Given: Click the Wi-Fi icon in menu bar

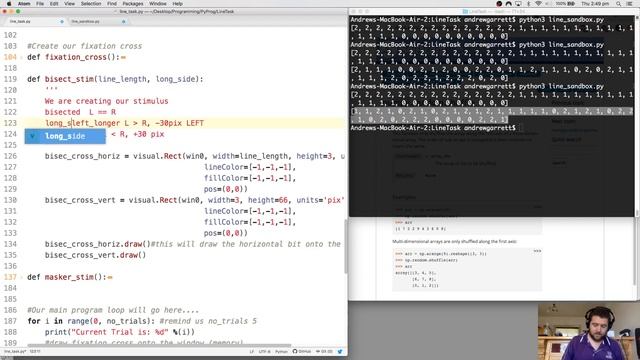Looking at the screenshot, I should click(x=538, y=4).
